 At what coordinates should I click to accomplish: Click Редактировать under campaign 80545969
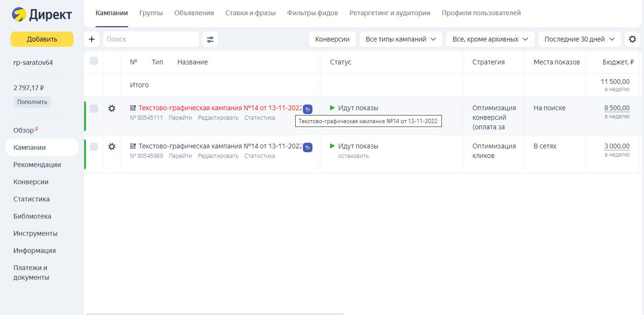[x=218, y=156]
